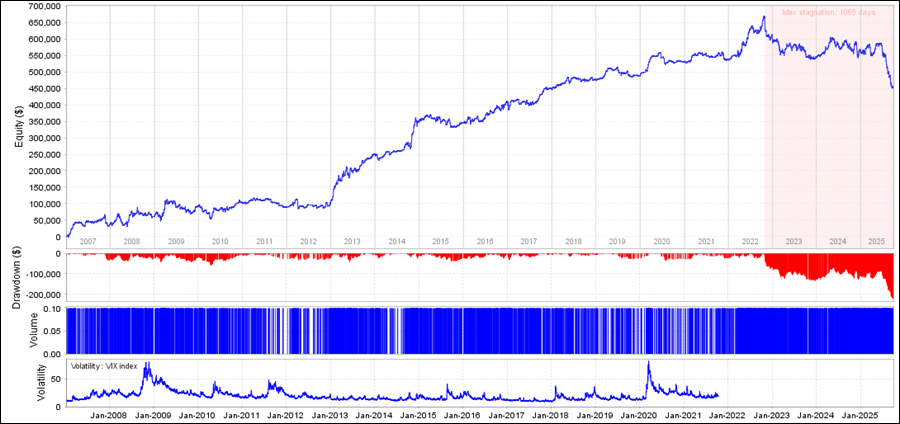Viewport: 900px width, 424px height.
Task: Click the deepest drawdown point at right edge
Action: point(891,298)
